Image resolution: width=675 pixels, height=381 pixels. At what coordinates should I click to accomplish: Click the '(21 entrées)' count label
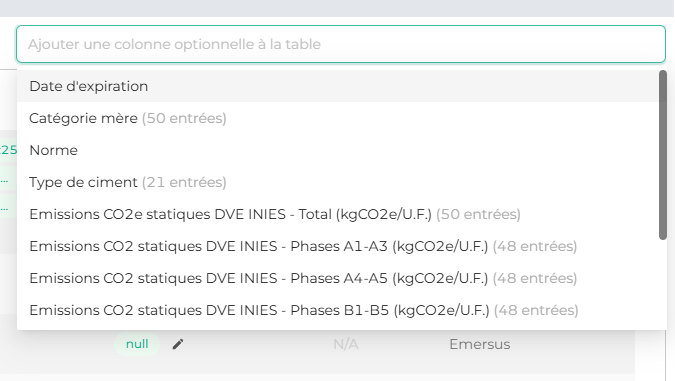coord(184,182)
